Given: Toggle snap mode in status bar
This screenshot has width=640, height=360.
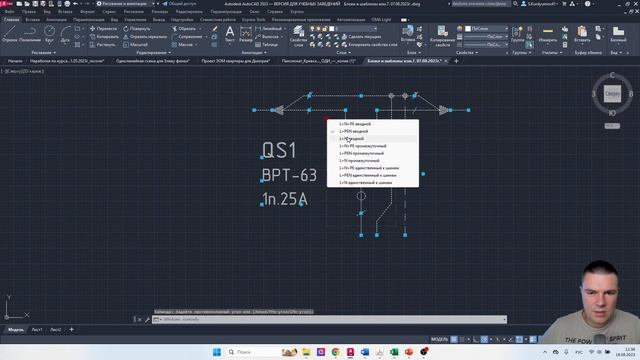Looking at the screenshot, I should 462,339.
